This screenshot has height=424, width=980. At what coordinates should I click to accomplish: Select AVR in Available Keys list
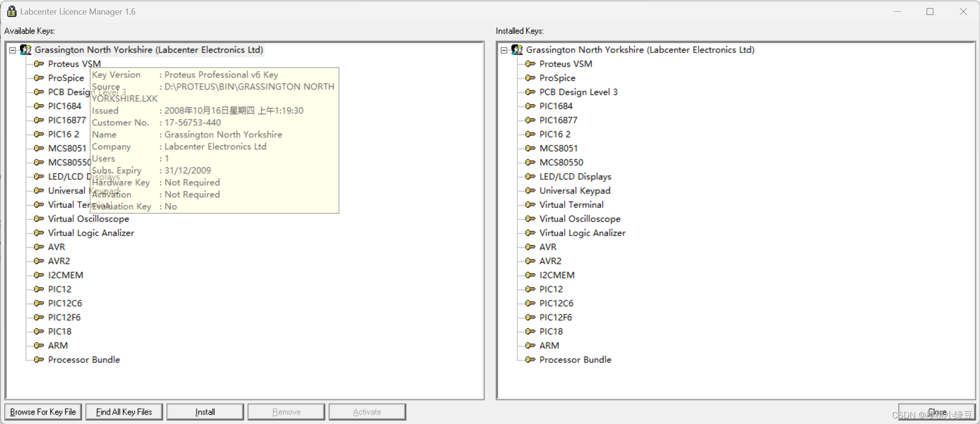coord(56,247)
